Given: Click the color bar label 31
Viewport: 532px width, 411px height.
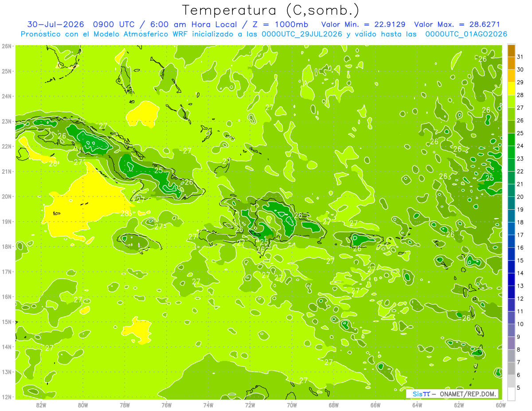Looking at the screenshot, I should pos(520,57).
